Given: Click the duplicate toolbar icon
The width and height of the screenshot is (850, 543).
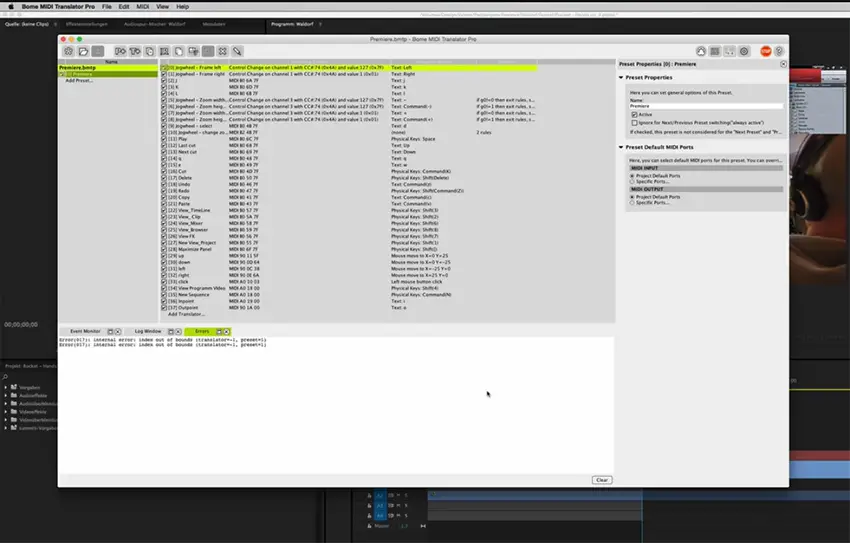Looking at the screenshot, I should click(x=150, y=51).
